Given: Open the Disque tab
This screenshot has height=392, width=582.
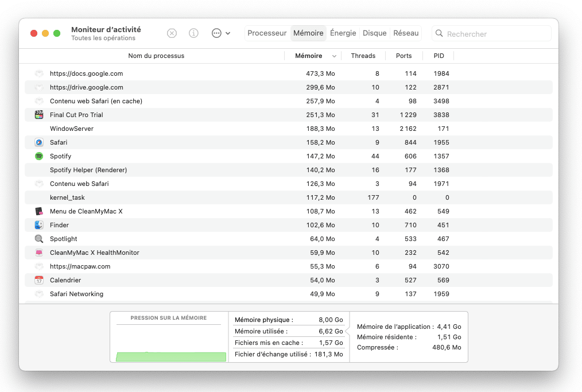Looking at the screenshot, I should pos(374,33).
